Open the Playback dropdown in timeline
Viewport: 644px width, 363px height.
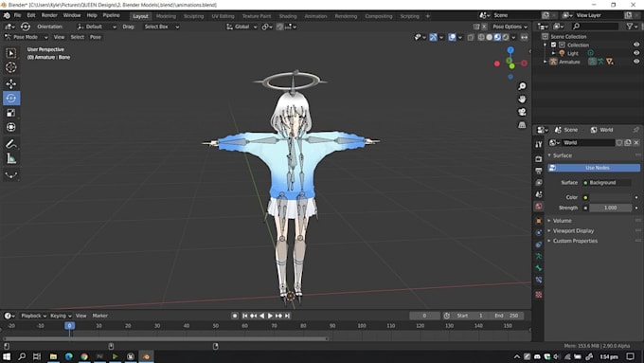point(34,316)
